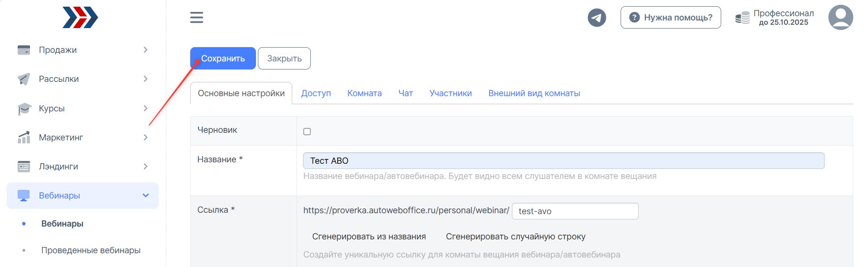The width and height of the screenshot is (868, 267).
Task: Switch to the Доступ tab
Action: point(316,93)
